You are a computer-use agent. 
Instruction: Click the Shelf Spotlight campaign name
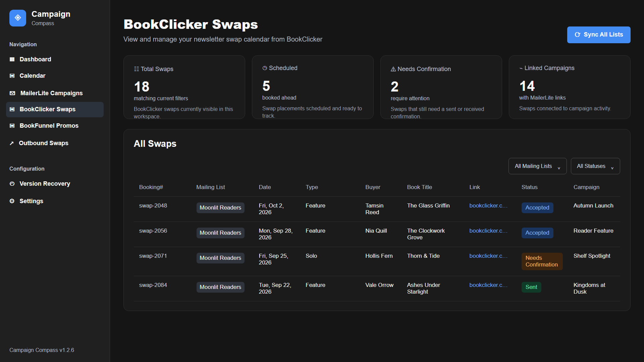click(592, 256)
